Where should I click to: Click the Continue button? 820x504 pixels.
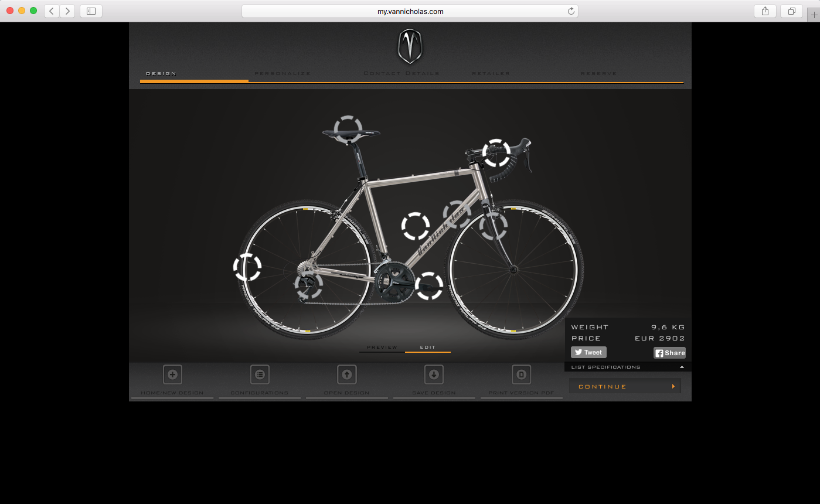point(625,386)
